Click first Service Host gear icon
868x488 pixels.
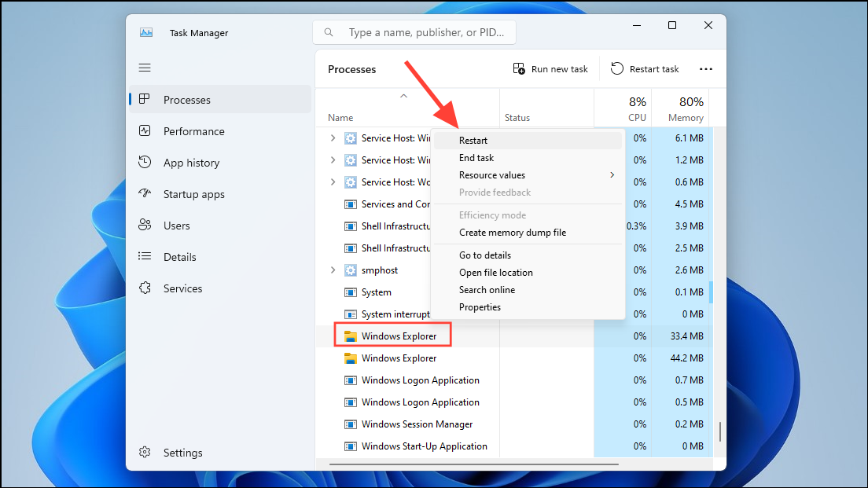(351, 138)
